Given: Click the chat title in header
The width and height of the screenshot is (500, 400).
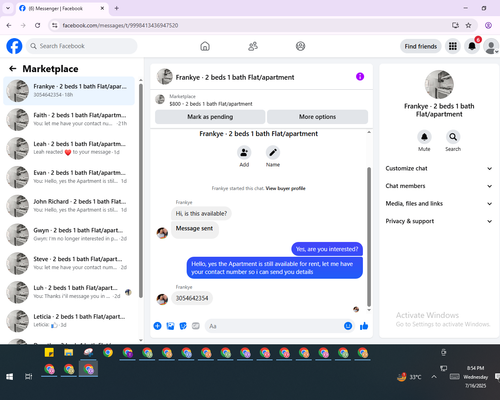Looking at the screenshot, I should (x=235, y=77).
